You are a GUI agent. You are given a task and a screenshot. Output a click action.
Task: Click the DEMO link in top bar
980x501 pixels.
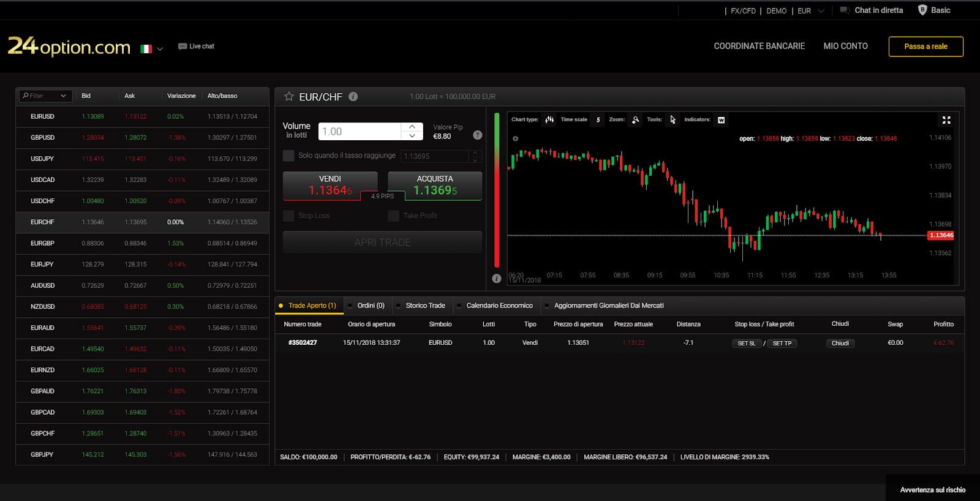click(776, 11)
